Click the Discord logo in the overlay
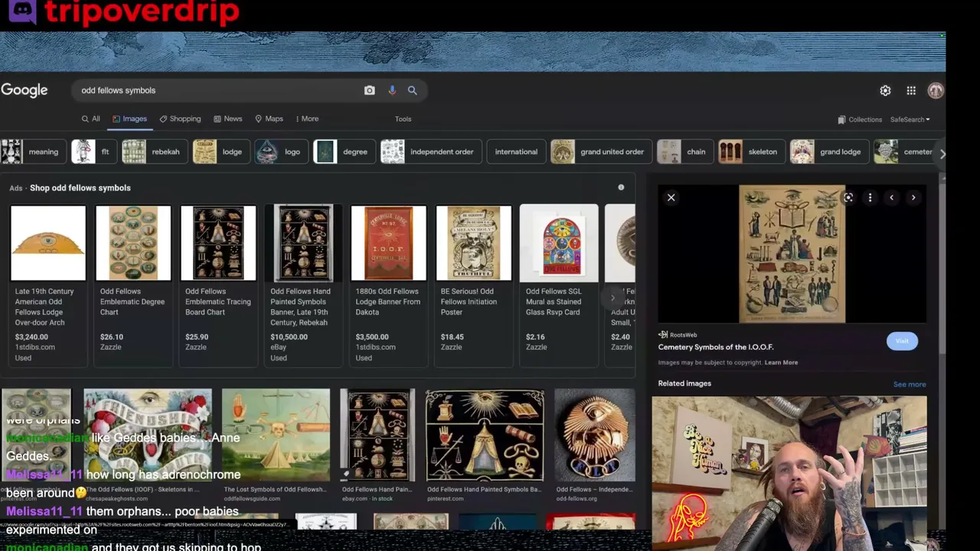 (x=22, y=11)
